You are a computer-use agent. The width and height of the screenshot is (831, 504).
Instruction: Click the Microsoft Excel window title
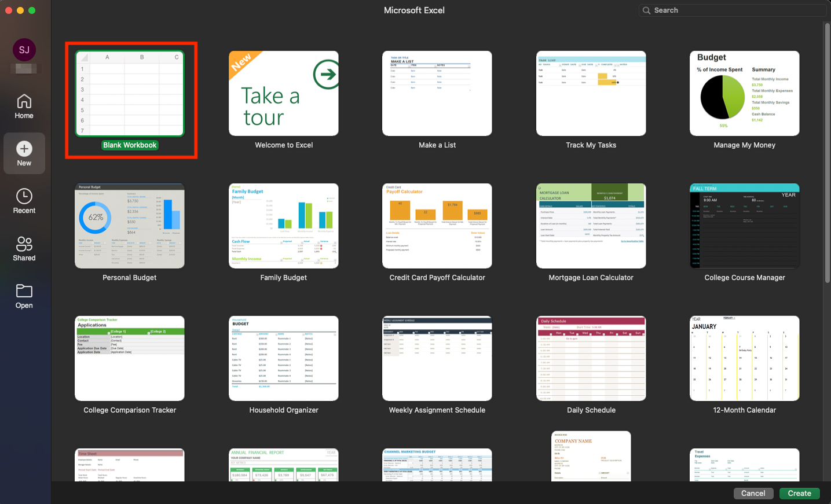click(x=415, y=10)
